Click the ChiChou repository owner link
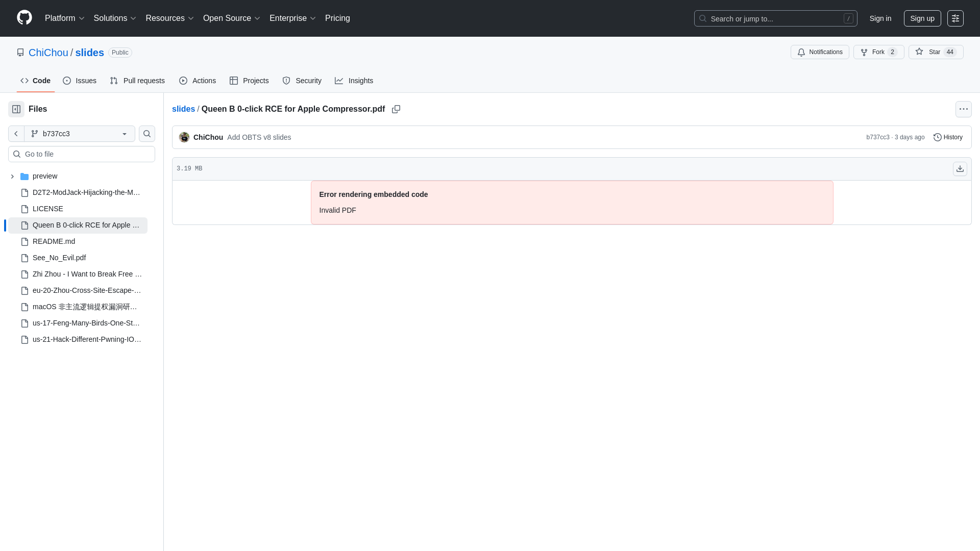Image resolution: width=980 pixels, height=551 pixels. coord(48,53)
